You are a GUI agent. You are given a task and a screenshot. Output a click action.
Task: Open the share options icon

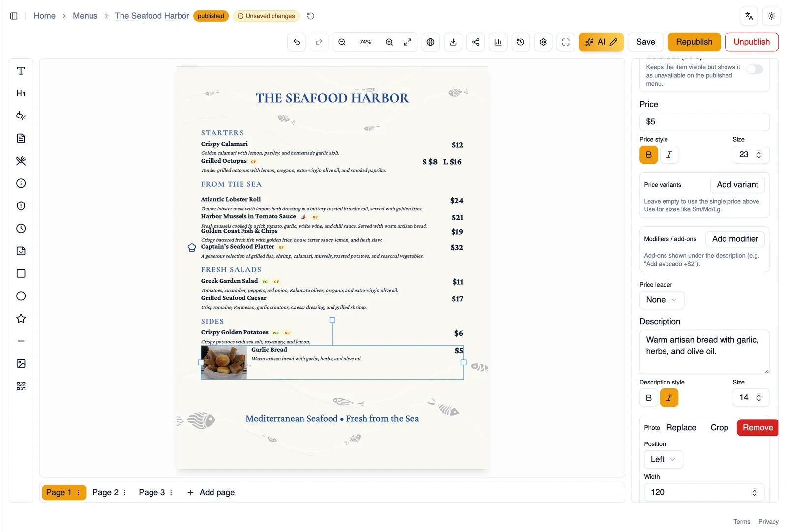476,42
